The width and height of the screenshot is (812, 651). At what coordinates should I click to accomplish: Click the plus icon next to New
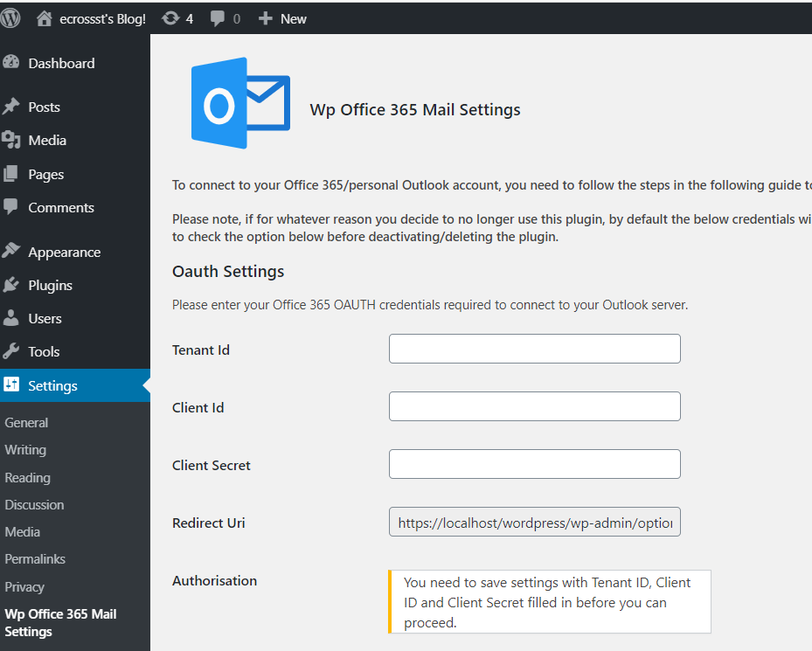click(x=265, y=18)
